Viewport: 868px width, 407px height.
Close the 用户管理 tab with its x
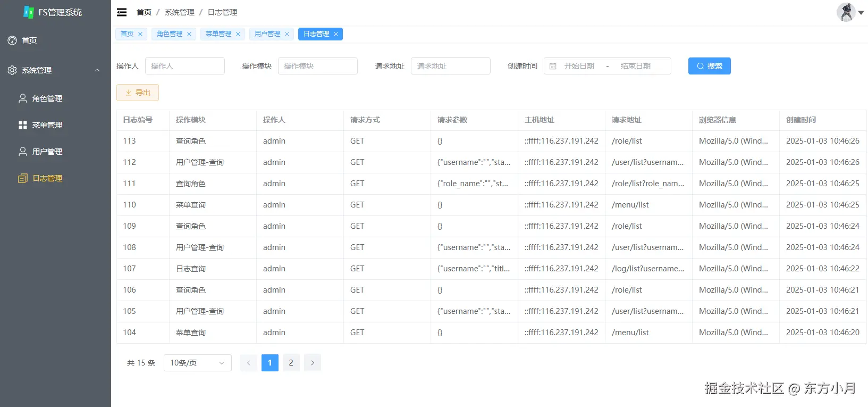(x=287, y=34)
